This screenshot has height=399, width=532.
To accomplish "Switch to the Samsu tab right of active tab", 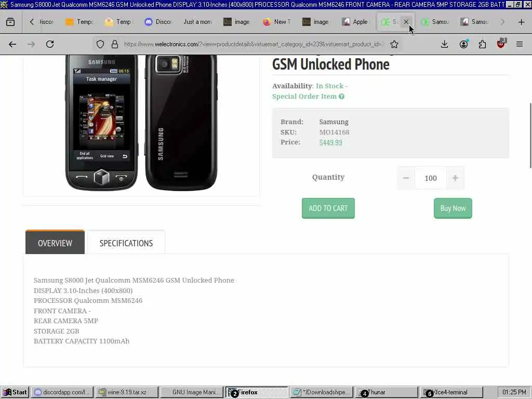I will tap(435, 22).
